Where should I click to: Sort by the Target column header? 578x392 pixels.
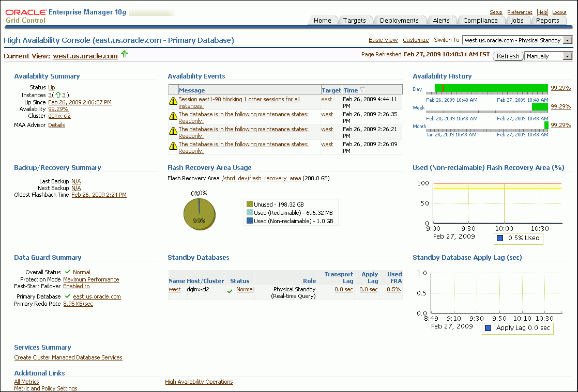click(x=331, y=90)
